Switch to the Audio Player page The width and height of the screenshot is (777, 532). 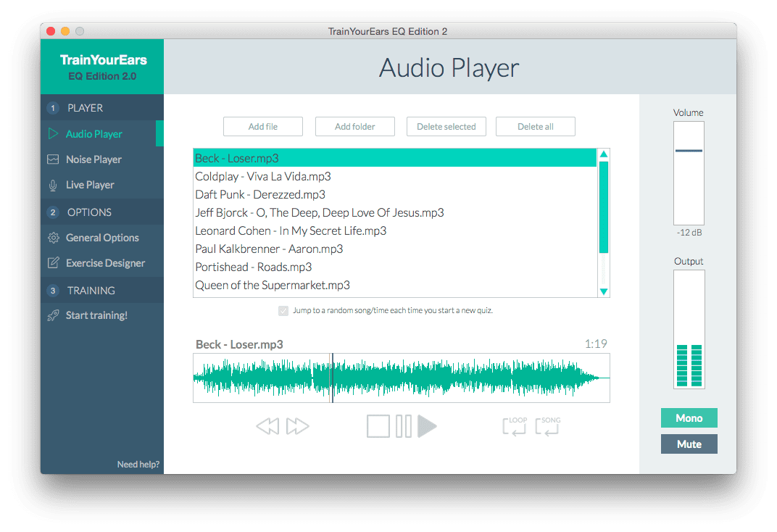pos(94,133)
